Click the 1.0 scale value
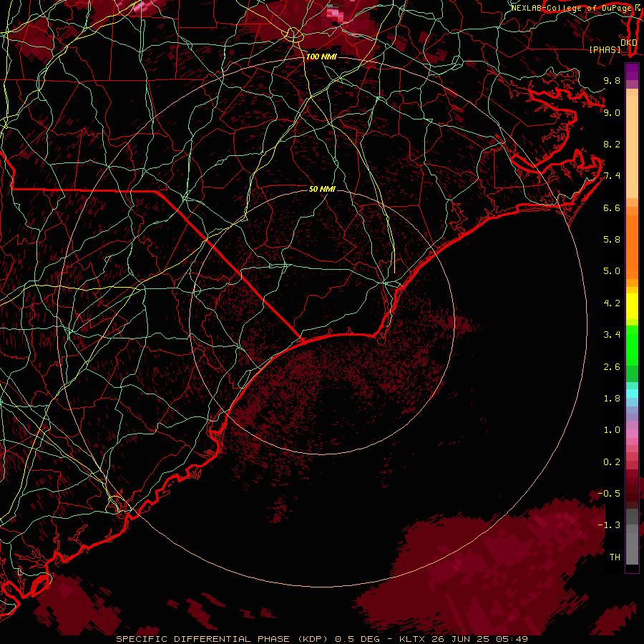Screen dimensions: 644x644 click(612, 430)
